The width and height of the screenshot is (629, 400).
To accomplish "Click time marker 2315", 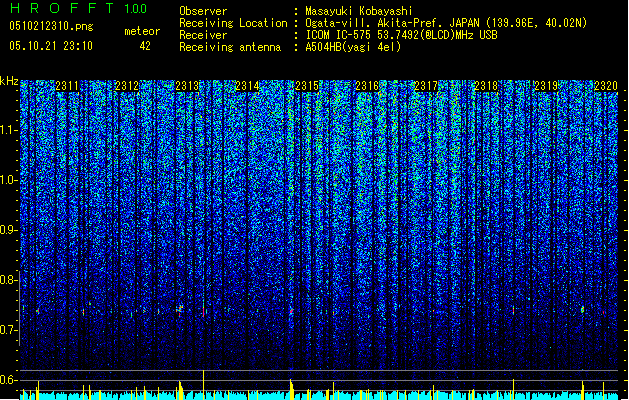I will tap(307, 86).
